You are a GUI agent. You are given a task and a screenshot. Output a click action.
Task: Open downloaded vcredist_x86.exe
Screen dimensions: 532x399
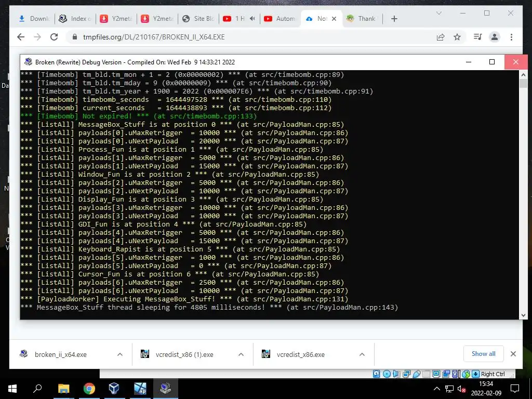click(300, 354)
